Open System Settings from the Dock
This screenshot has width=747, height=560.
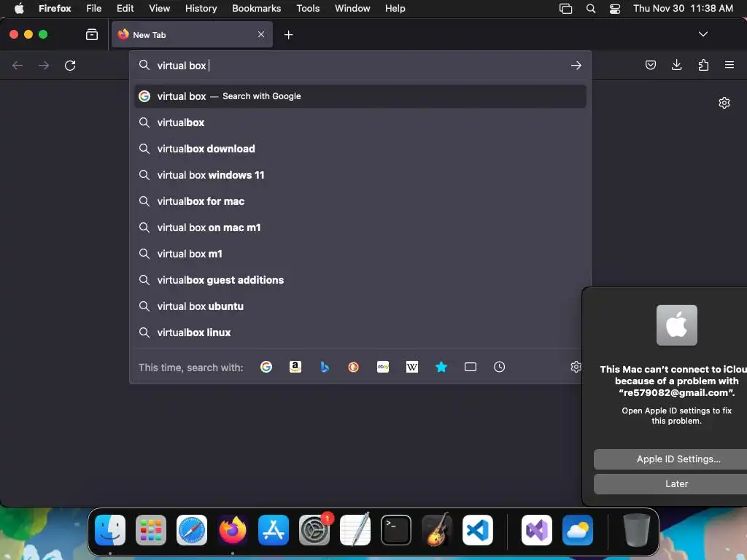(314, 530)
